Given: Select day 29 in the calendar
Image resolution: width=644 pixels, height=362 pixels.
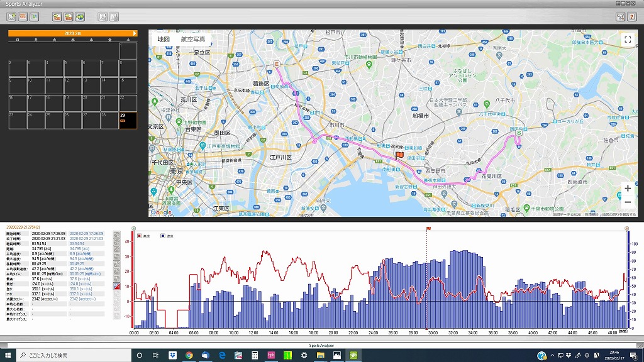Looking at the screenshot, I should pyautogui.click(x=128, y=120).
